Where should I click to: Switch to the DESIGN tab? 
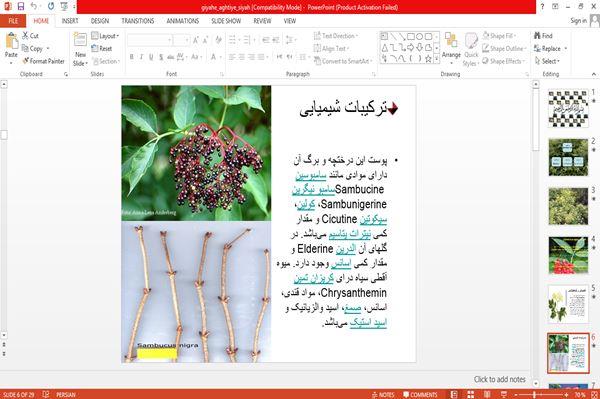pos(100,21)
